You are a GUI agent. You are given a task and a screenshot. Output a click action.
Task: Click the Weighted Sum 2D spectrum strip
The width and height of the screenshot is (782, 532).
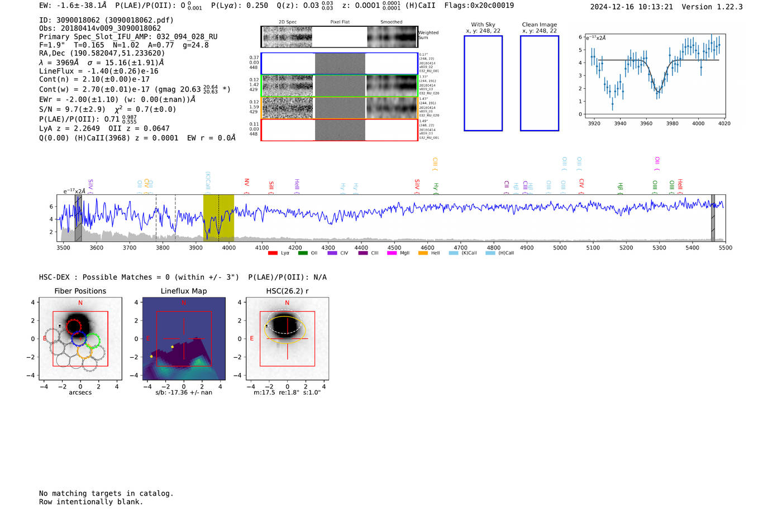[x=339, y=37]
